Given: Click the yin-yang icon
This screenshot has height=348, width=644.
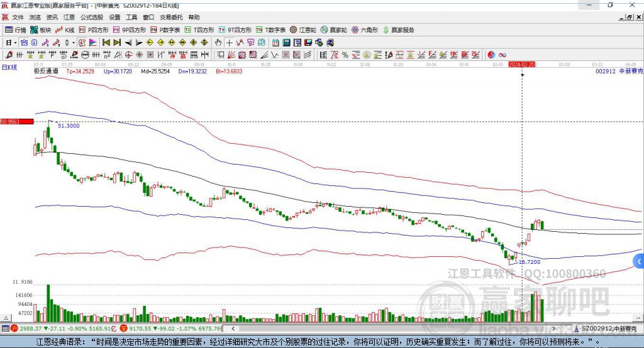Looking at the screenshot, I should point(491,55).
